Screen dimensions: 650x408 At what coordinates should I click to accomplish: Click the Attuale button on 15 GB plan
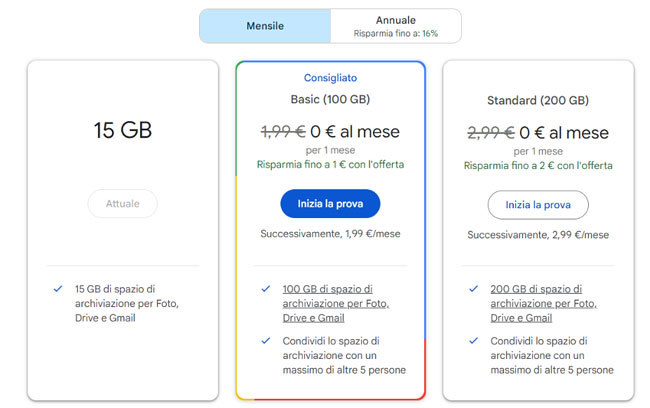point(123,204)
